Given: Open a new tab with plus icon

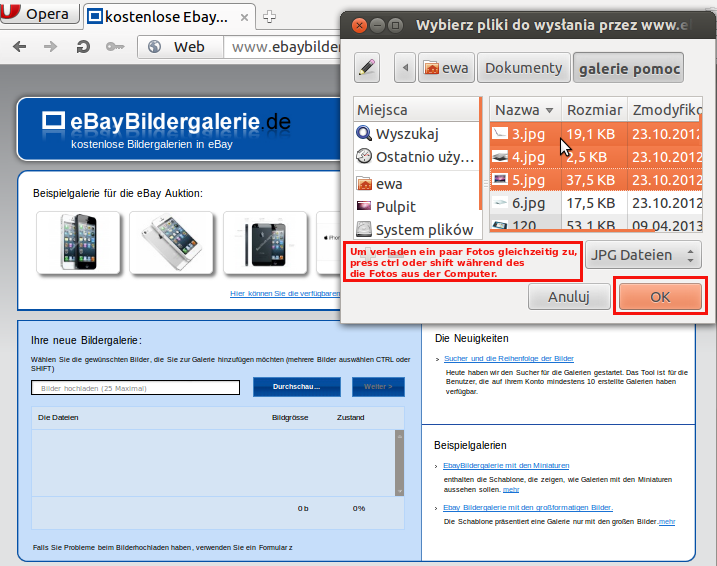Looking at the screenshot, I should (x=269, y=17).
